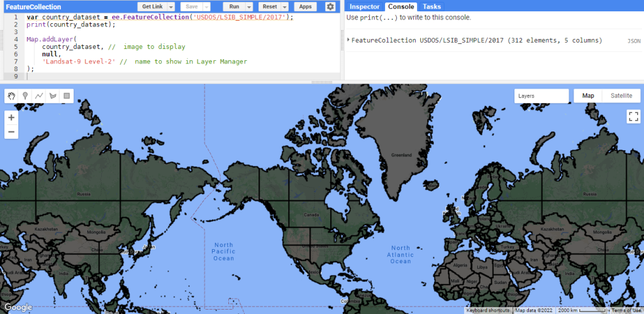Switch to the Tasks tab

pos(431,6)
